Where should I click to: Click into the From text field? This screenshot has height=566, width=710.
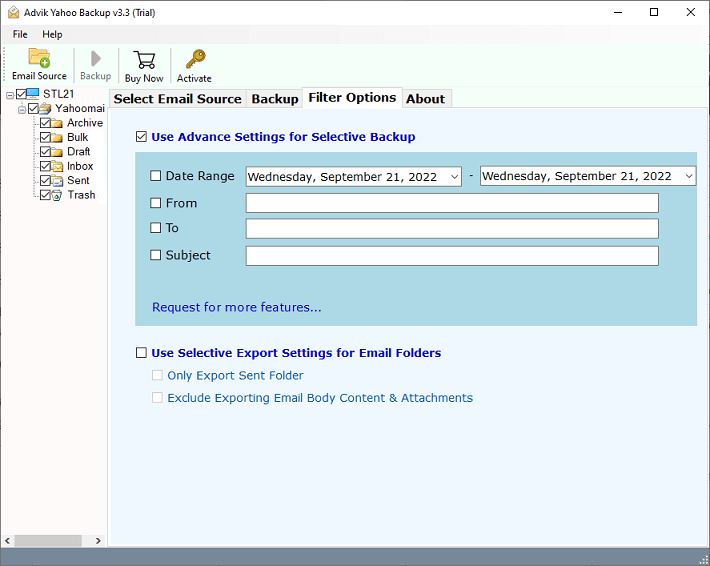[x=452, y=203]
